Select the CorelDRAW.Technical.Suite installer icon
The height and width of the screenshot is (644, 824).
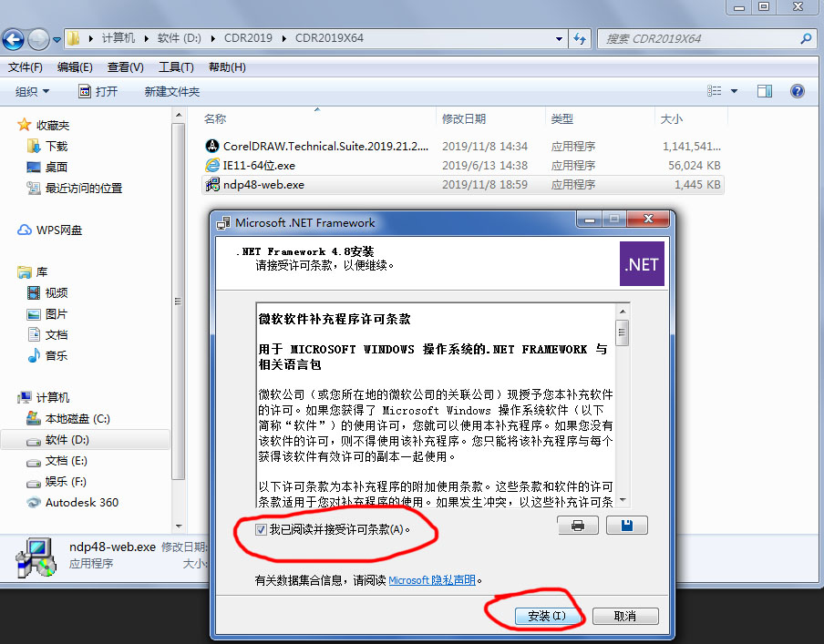pyautogui.click(x=211, y=147)
